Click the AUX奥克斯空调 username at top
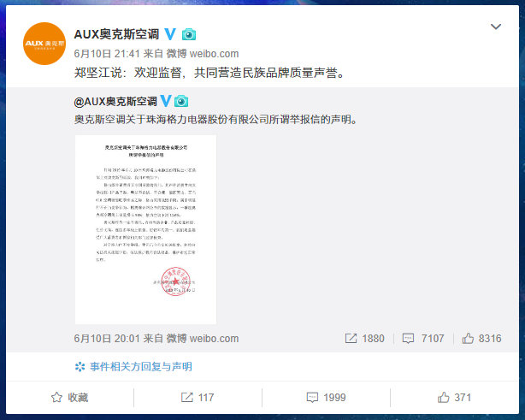 coord(116,34)
